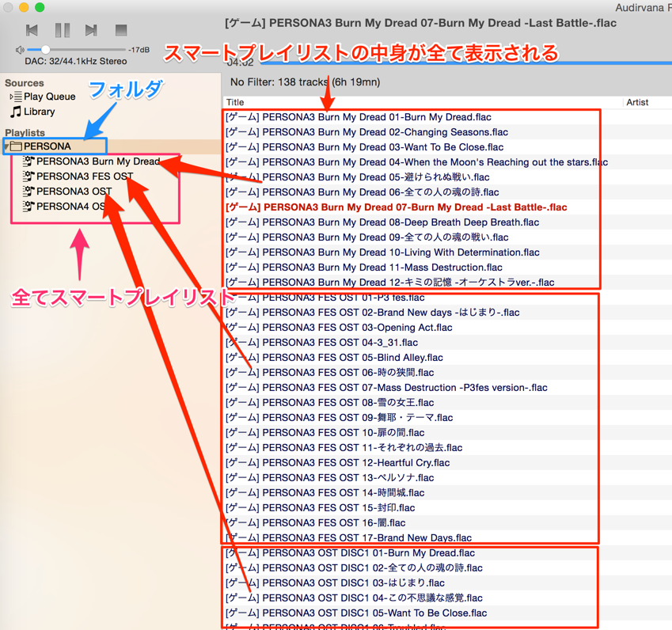The image size is (672, 630).
Task: Click the smart playlist icon beside PERSONA3 OST
Action: coord(28,191)
